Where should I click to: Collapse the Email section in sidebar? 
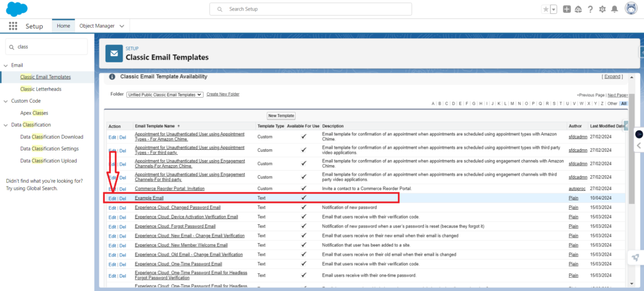[6, 65]
